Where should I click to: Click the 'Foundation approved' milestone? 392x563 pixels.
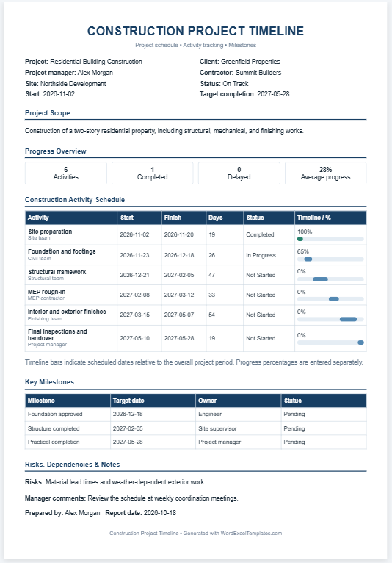point(55,414)
